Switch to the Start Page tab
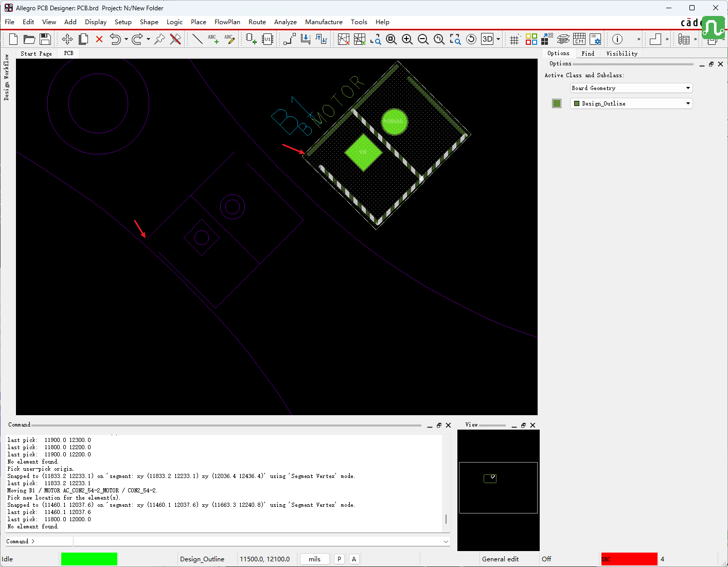 tap(36, 54)
